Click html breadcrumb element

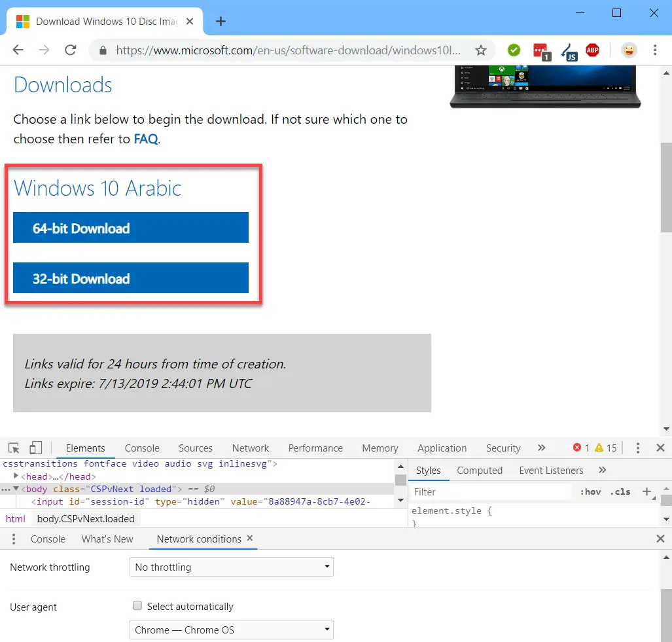pos(16,518)
